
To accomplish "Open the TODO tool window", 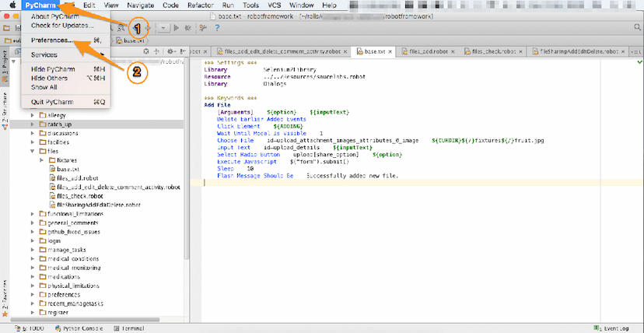I will (29, 329).
